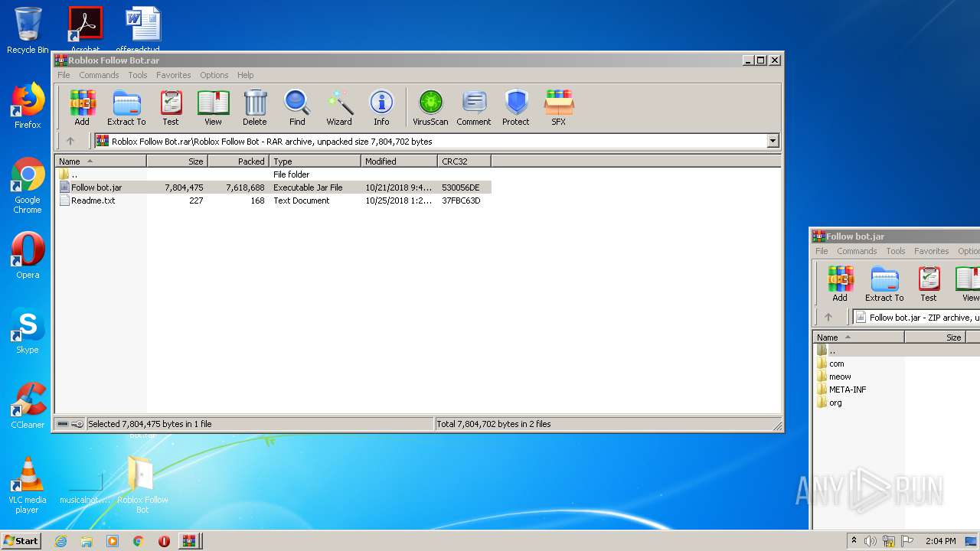The width and height of the screenshot is (980, 551).
Task: Open the Help menu
Action: pyautogui.click(x=245, y=75)
